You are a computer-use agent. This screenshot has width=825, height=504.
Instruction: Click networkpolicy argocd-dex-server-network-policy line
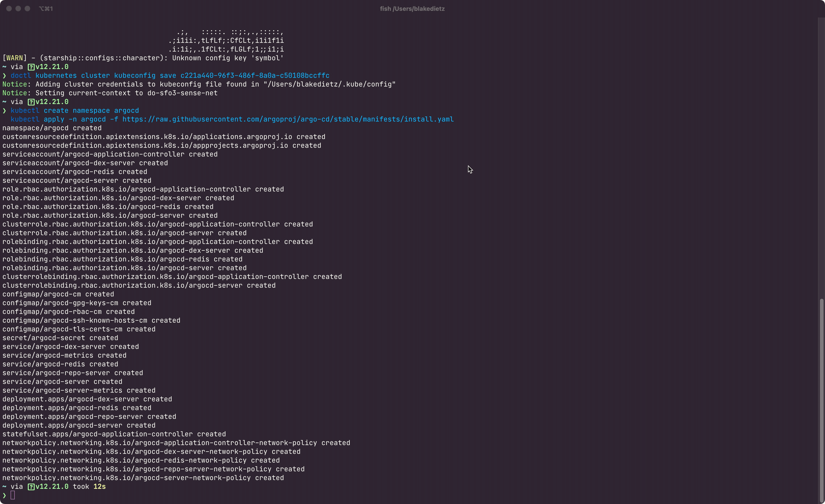pyautogui.click(x=151, y=452)
